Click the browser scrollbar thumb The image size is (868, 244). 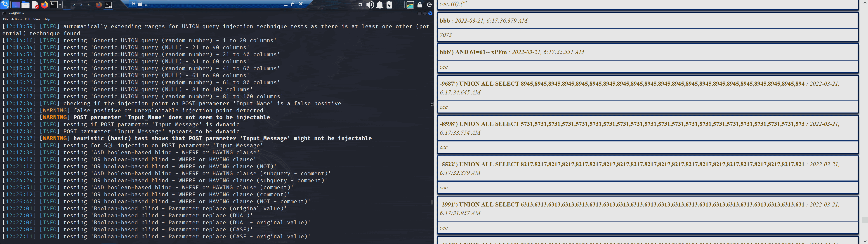click(x=865, y=220)
